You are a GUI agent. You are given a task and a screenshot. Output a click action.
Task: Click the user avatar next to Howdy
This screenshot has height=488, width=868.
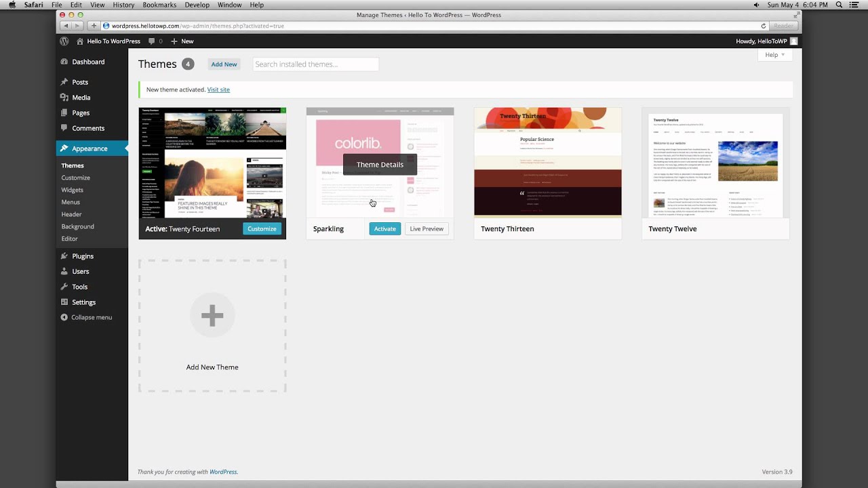[x=794, y=41]
